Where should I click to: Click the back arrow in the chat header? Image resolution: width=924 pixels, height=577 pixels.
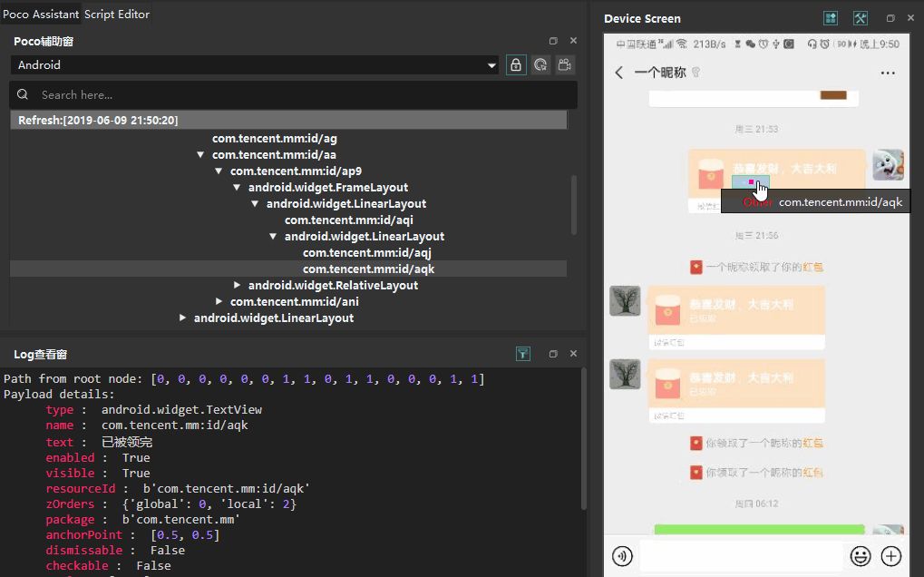[618, 73]
